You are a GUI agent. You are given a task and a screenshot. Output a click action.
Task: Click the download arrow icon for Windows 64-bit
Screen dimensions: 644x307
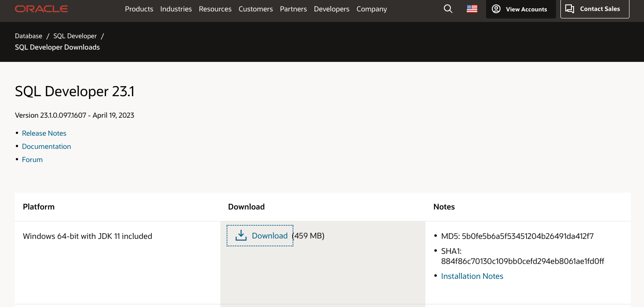(241, 236)
